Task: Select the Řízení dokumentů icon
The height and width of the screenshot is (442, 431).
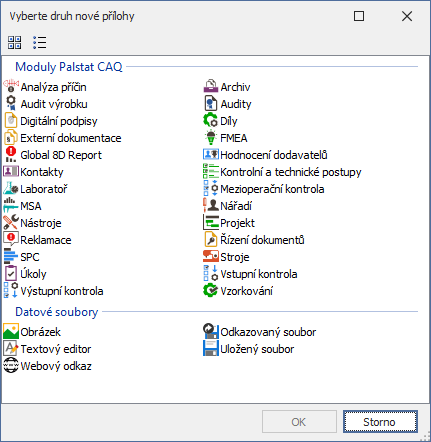Action: [211, 240]
